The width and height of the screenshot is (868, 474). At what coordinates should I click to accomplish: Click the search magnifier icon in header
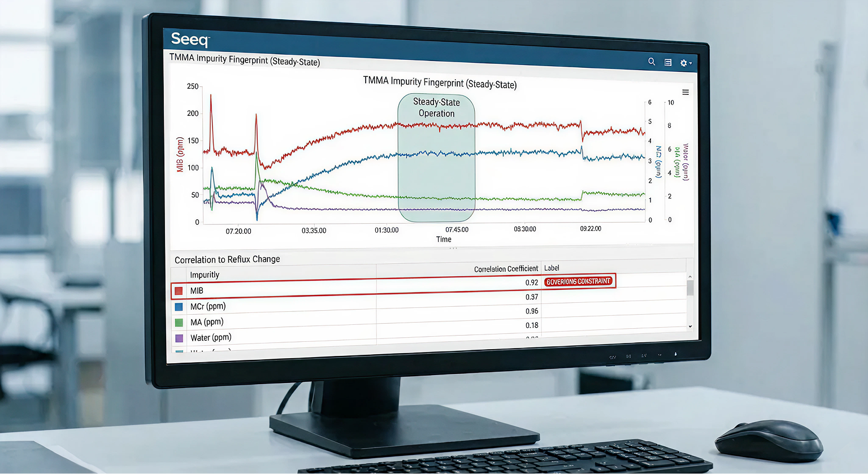tap(652, 62)
